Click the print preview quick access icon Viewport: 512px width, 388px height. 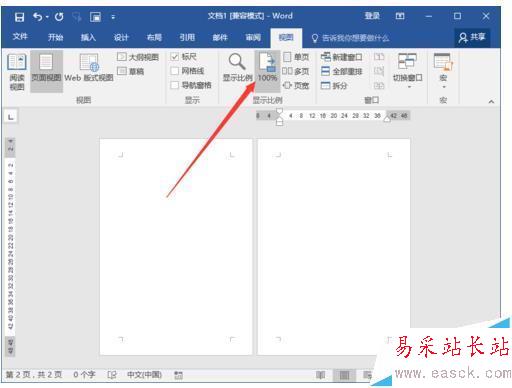[95, 17]
